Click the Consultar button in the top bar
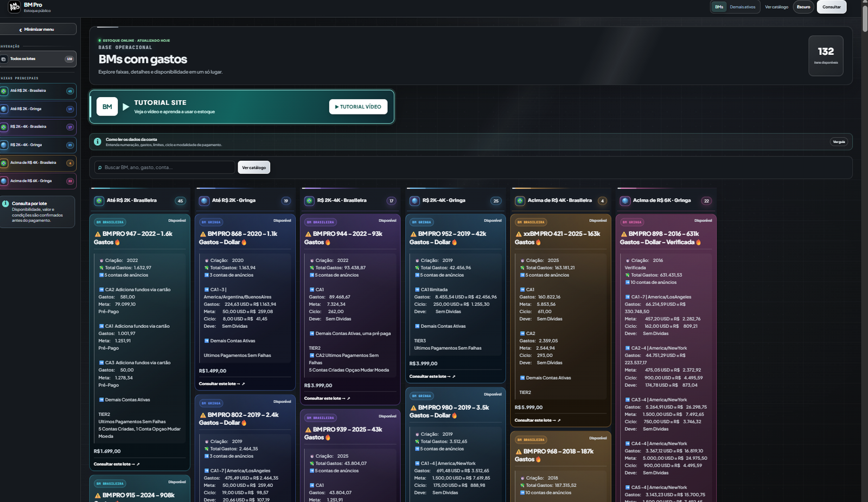868x502 pixels. click(x=832, y=7)
